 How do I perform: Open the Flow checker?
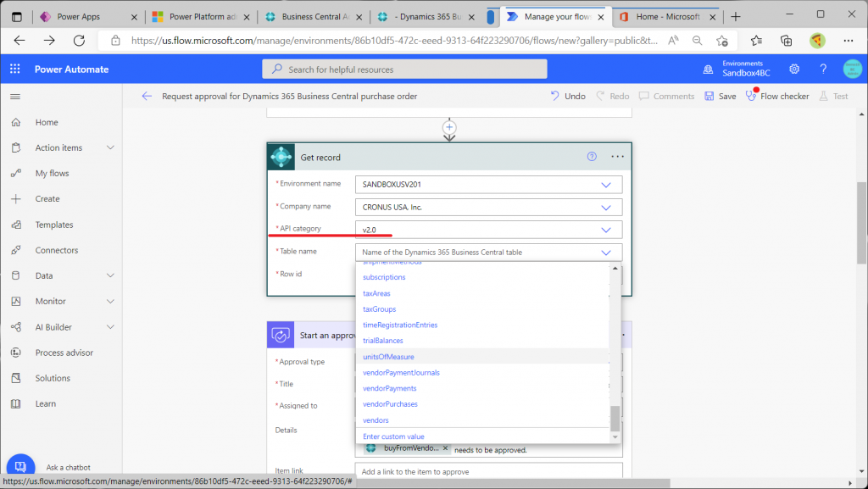coord(777,96)
